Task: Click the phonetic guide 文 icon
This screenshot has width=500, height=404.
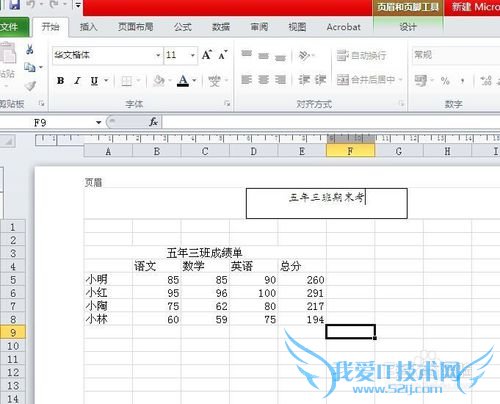Action: click(x=214, y=81)
